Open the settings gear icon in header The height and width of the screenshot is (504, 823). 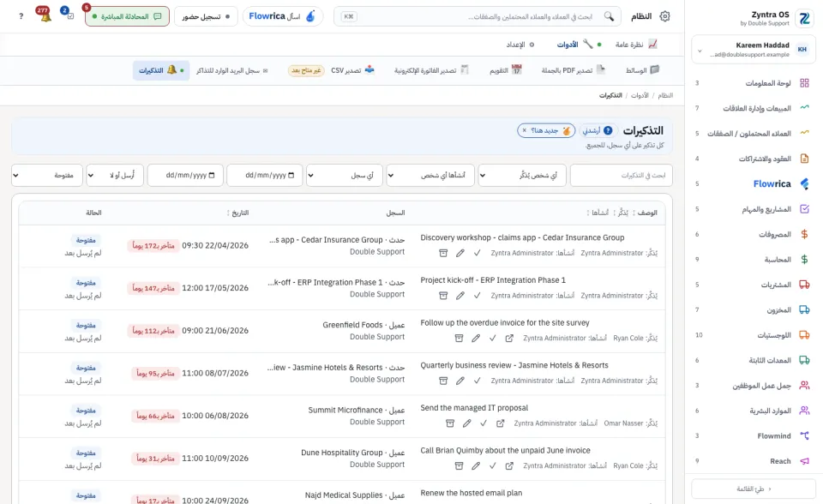(664, 16)
